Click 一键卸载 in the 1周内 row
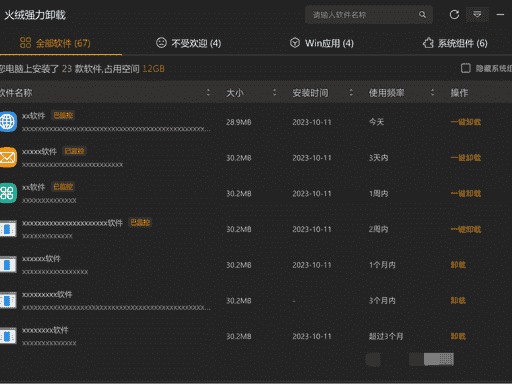The image size is (512, 384). click(466, 193)
